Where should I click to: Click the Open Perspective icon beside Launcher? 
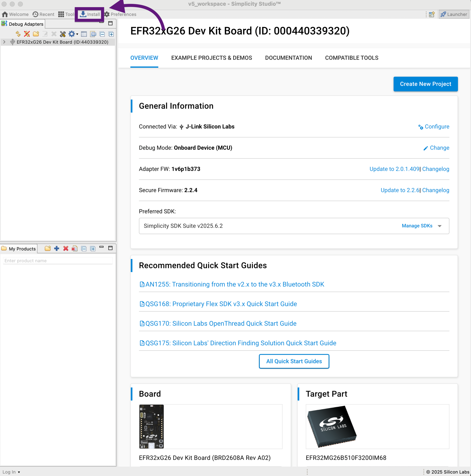(432, 14)
